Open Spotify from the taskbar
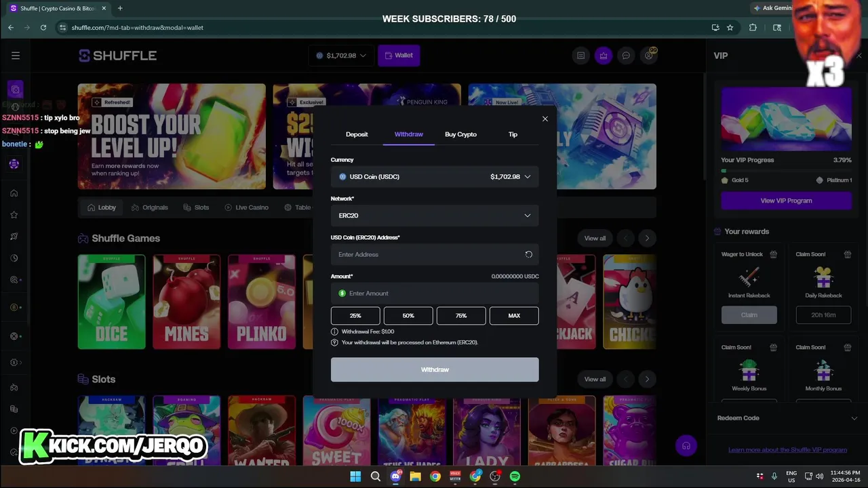The width and height of the screenshot is (868, 488). point(515,476)
